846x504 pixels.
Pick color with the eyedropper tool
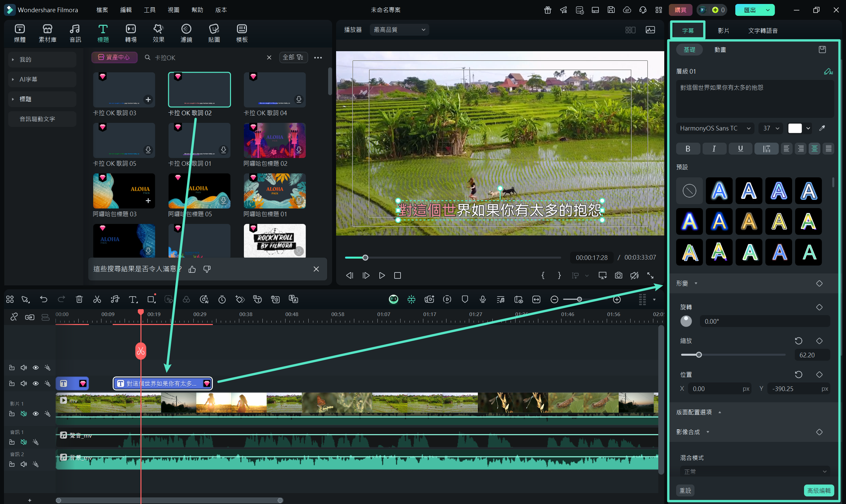(822, 128)
